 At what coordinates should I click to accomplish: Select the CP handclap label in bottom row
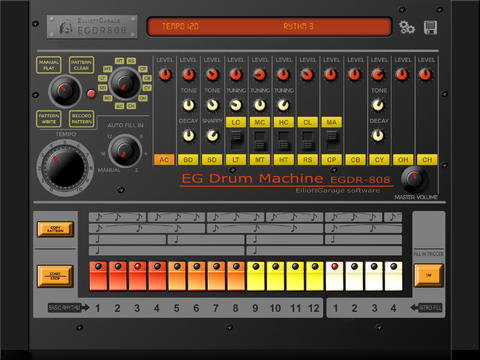click(x=331, y=160)
